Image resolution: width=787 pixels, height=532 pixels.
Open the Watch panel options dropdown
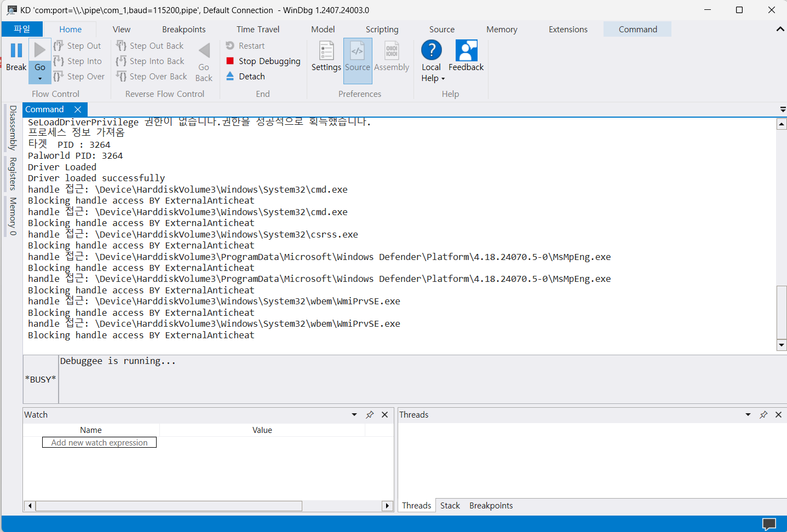coord(354,415)
